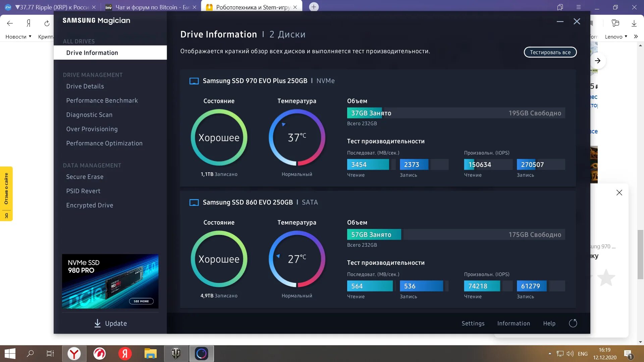This screenshot has width=644, height=362.
Task: Click the refresh icon in the bottom-right corner
Action: [x=573, y=323]
